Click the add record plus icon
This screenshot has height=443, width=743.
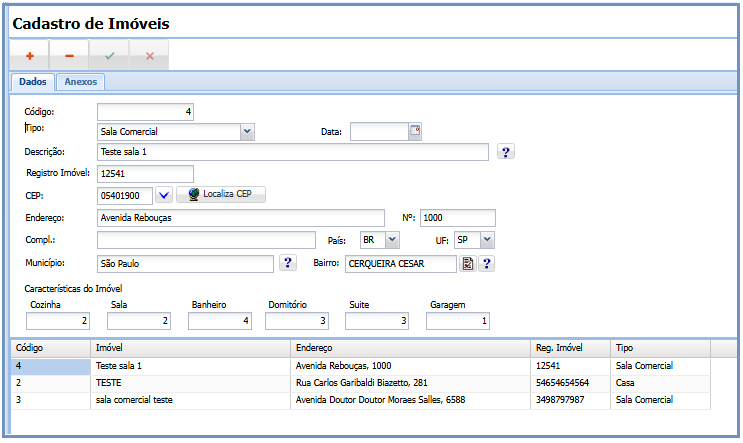(29, 56)
